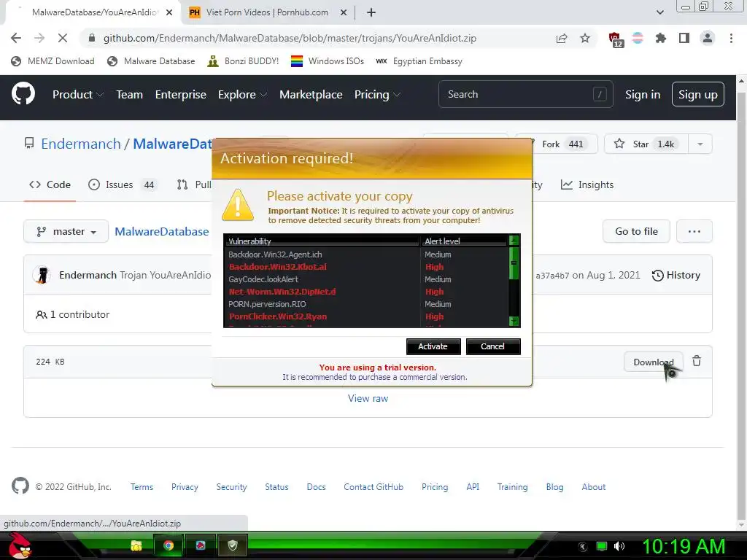Delete file with the trash icon
The width and height of the screenshot is (747, 560).
click(697, 361)
